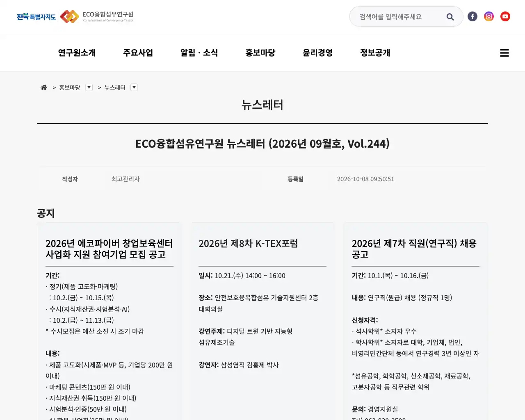Image resolution: width=525 pixels, height=420 pixels.
Task: Click the note 수시모집은 예산 소진 시 조기 마감
Action: (95, 331)
